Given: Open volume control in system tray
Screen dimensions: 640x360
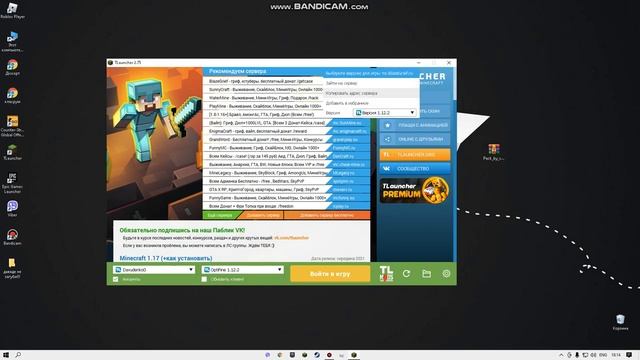Looking at the screenshot, I should click(593, 355).
